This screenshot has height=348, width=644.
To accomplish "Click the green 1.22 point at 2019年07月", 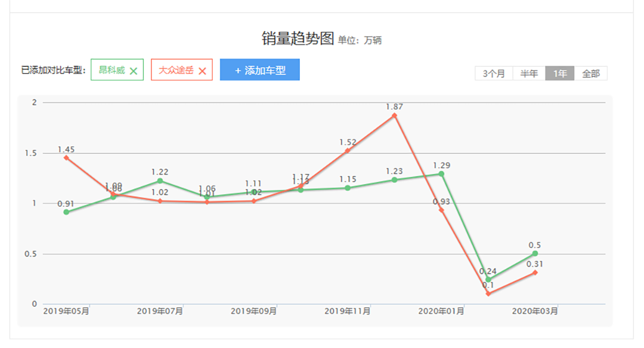I will pos(160,181).
